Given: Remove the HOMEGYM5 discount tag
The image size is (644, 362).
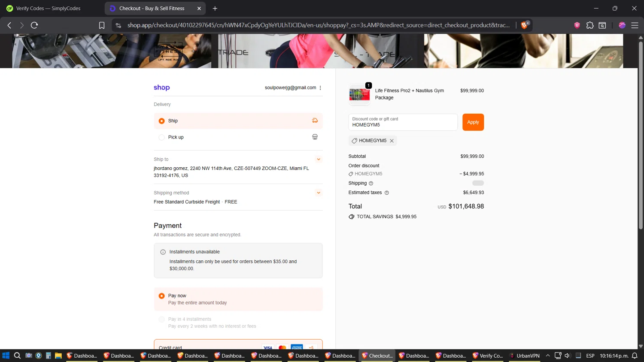Looking at the screenshot, I should [x=392, y=141].
